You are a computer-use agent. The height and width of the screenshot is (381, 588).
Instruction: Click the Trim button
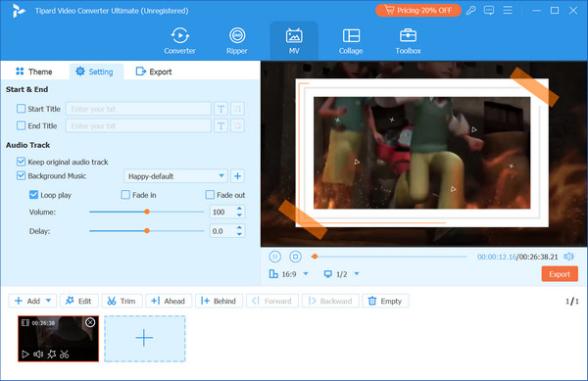click(122, 301)
